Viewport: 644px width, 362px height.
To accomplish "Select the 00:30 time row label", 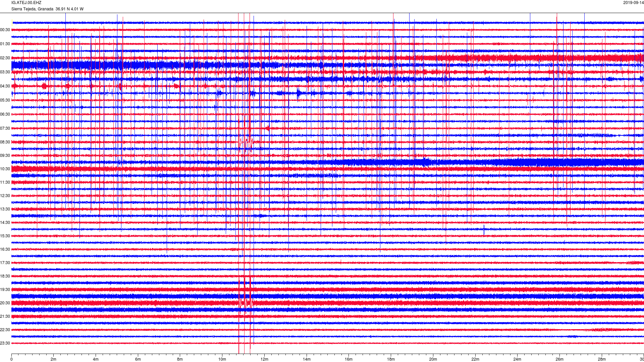I will (5, 30).
